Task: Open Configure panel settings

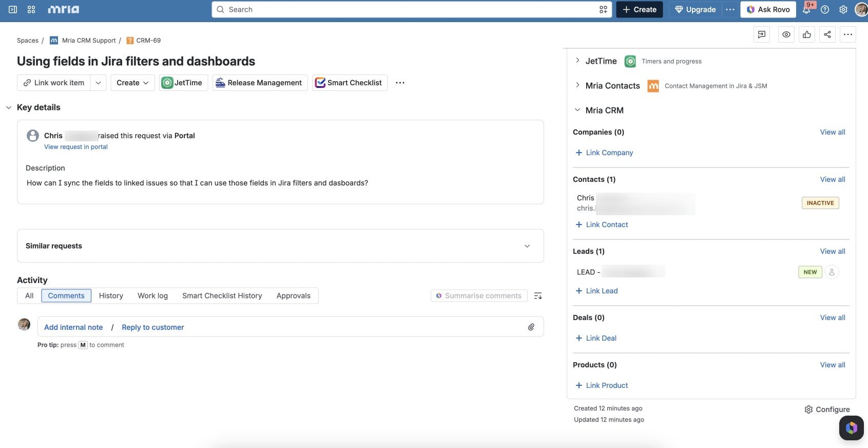Action: pos(827,409)
